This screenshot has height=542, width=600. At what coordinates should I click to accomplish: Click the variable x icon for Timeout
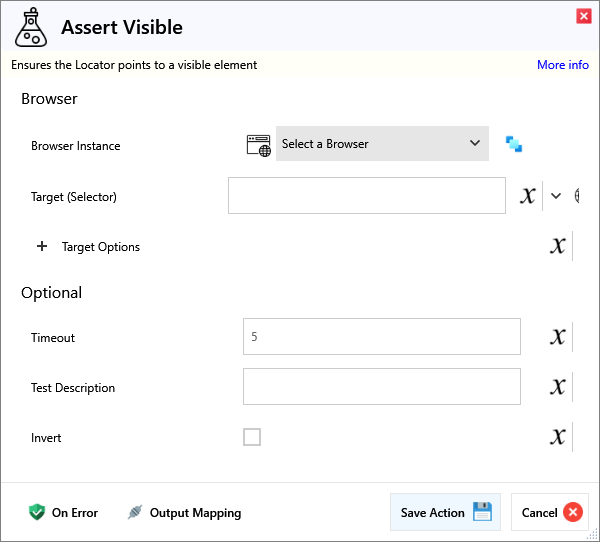coord(558,337)
